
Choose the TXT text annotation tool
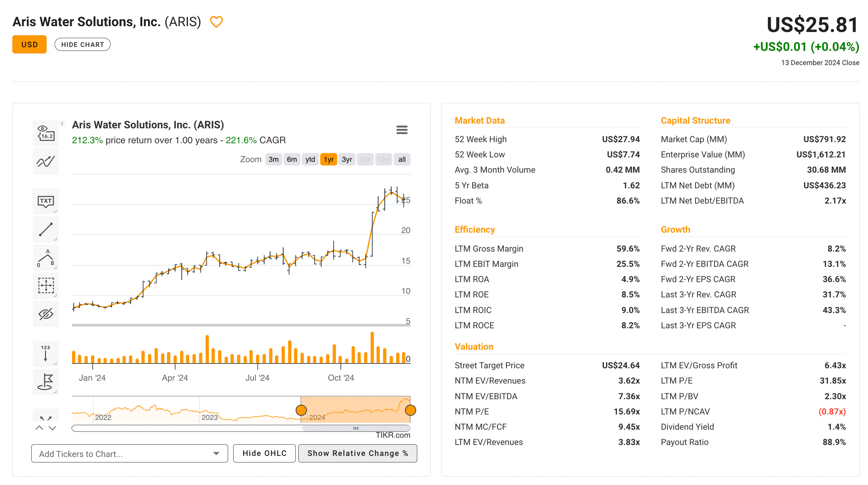[46, 201]
